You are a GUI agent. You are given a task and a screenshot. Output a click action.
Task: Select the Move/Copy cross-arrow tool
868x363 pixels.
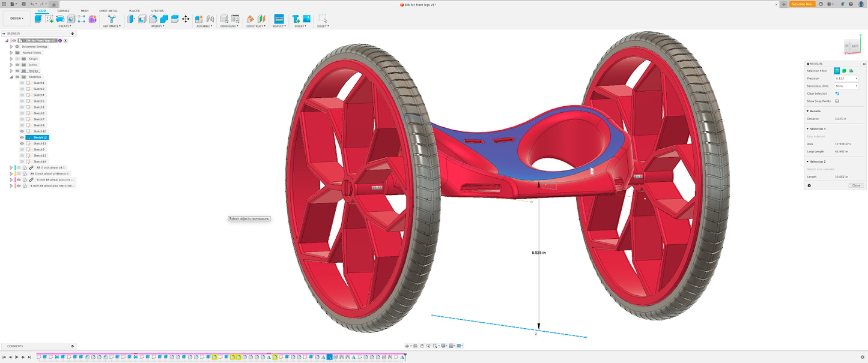click(x=186, y=19)
